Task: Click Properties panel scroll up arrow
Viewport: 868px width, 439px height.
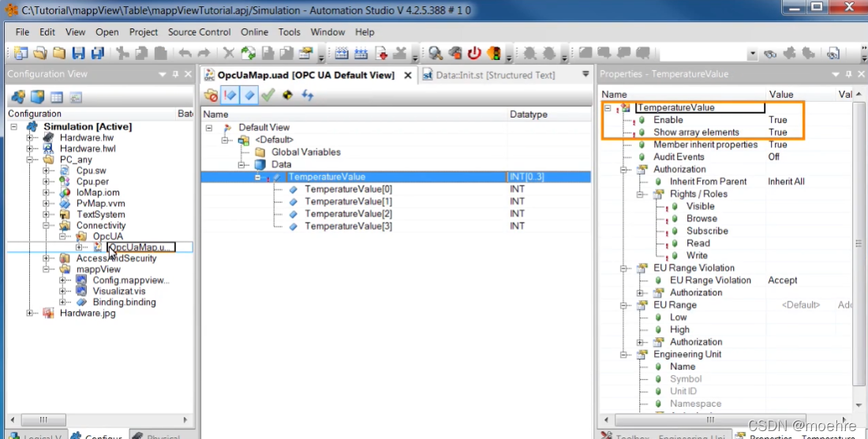Action: [859, 95]
